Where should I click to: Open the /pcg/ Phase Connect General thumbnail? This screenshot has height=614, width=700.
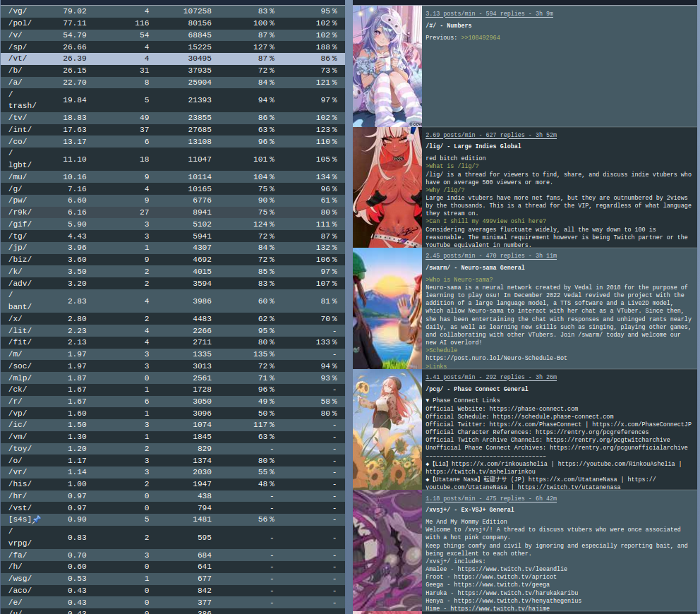[x=387, y=430]
